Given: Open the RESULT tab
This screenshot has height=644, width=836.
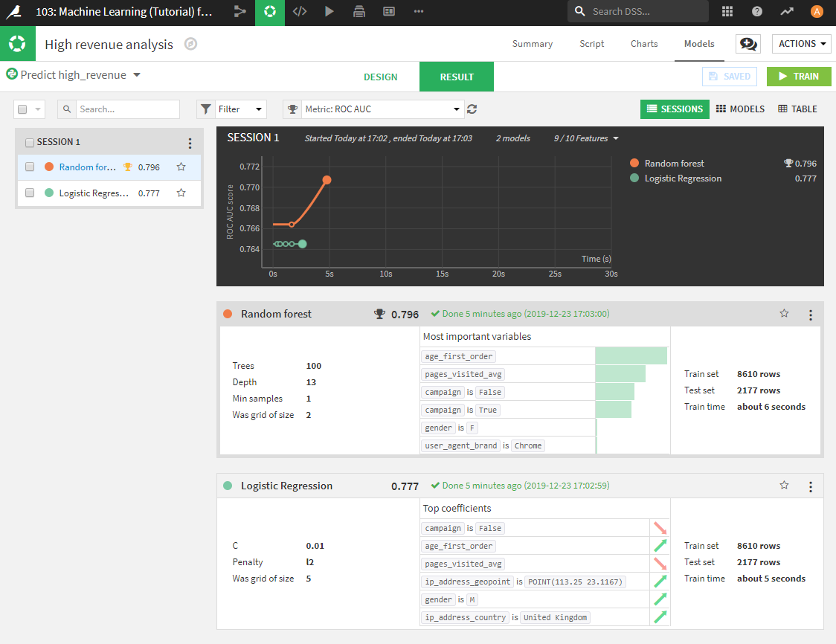Looking at the screenshot, I should [x=457, y=77].
